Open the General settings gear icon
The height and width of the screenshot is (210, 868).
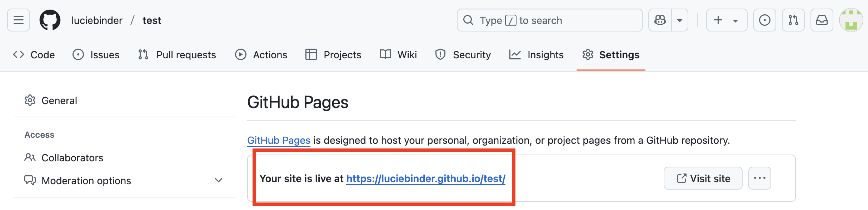(x=30, y=100)
